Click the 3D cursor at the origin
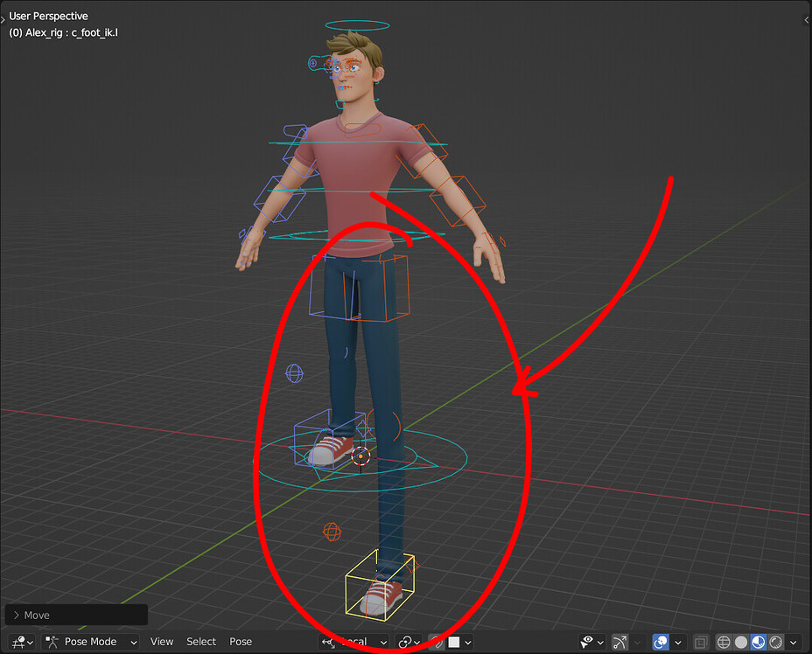Image resolution: width=812 pixels, height=654 pixels. pos(361,456)
